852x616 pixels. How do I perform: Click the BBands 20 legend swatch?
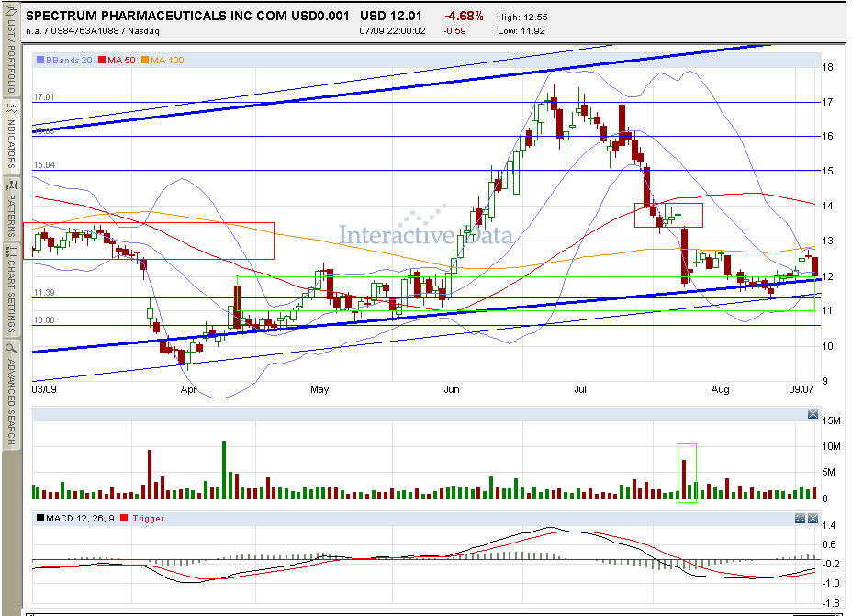point(40,60)
